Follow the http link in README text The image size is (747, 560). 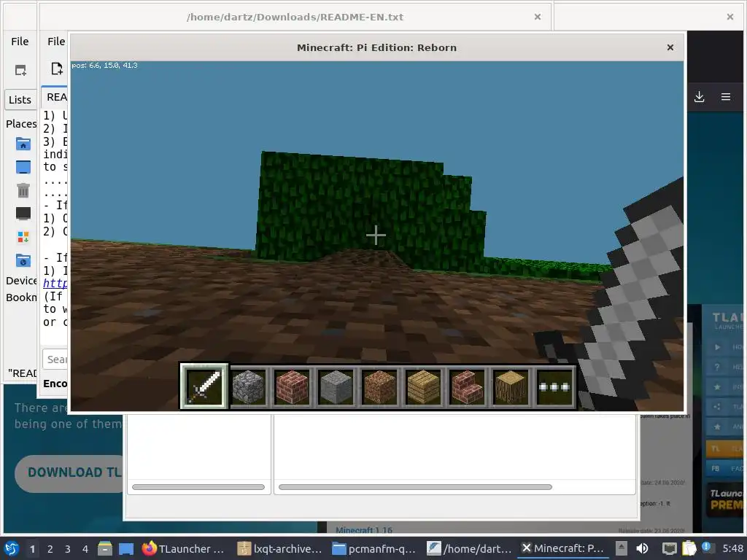55,284
